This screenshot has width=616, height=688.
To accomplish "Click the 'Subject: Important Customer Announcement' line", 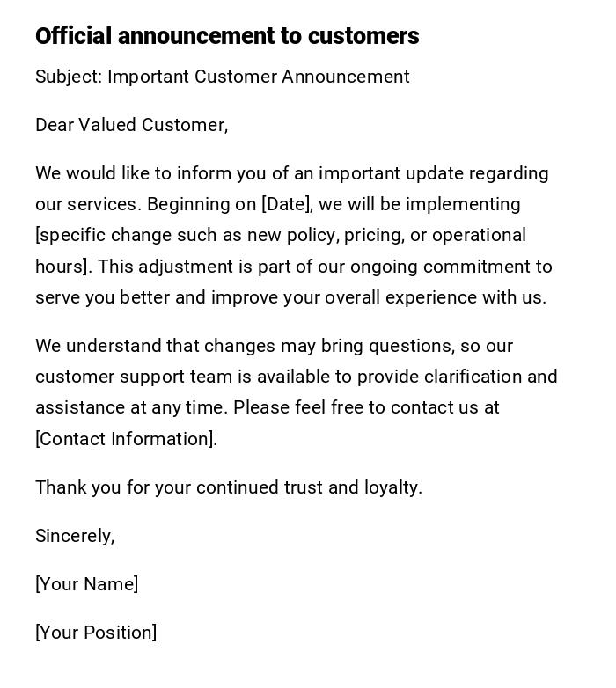I will [x=222, y=77].
